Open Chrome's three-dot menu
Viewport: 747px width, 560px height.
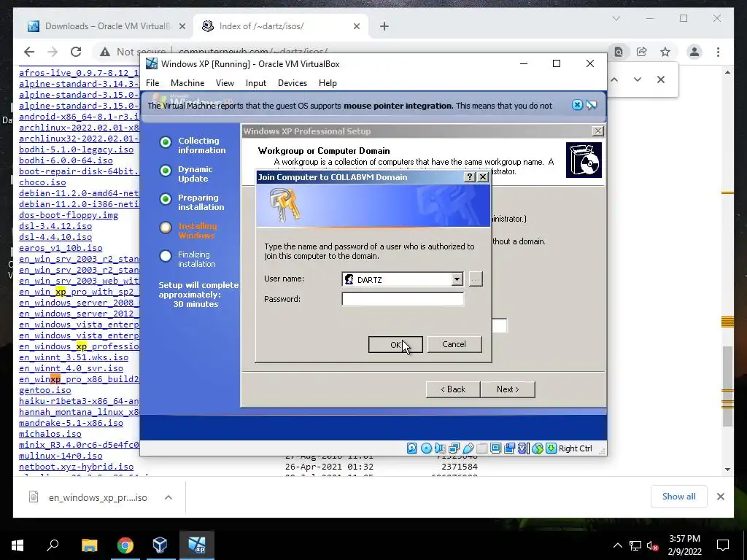coord(718,52)
